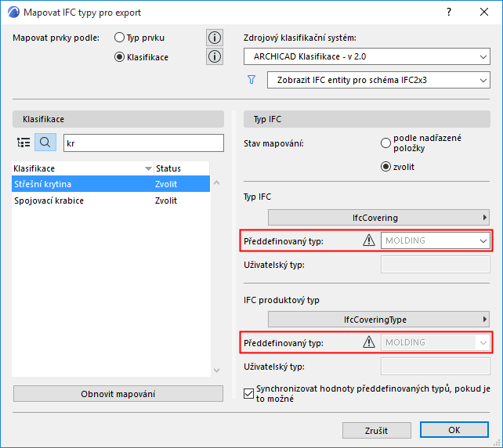This screenshot has width=503, height=448.
Task: Click warning icon beside IfcCovering predefined type
Action: coord(369,240)
